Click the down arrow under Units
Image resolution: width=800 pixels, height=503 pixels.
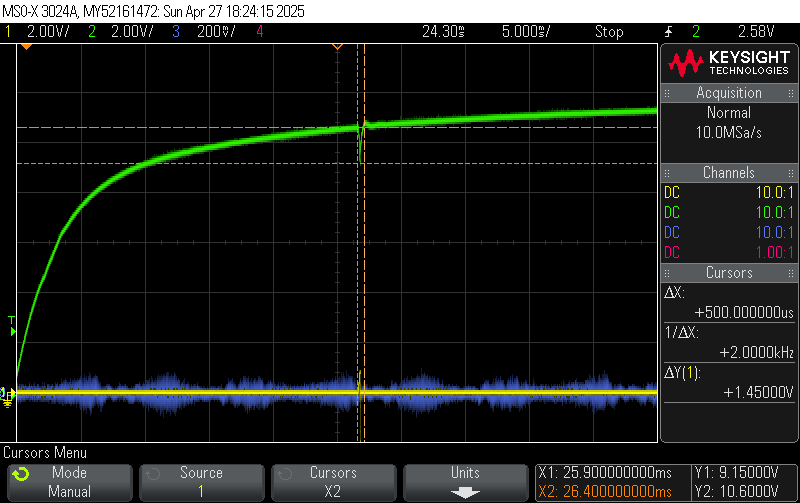point(465,493)
